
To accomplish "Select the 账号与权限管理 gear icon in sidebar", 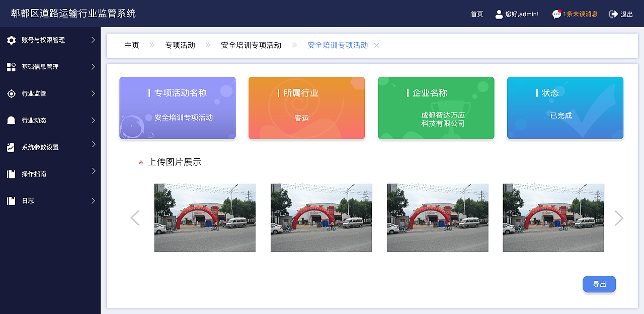I will (12, 40).
